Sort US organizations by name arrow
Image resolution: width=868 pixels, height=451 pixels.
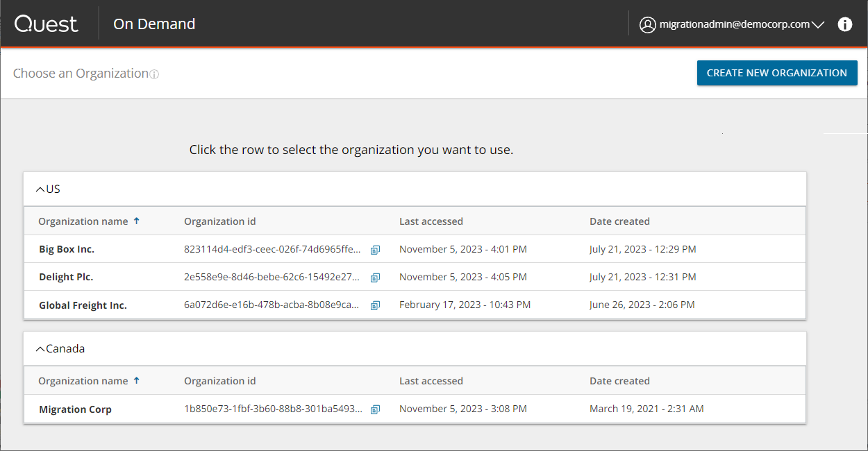click(136, 221)
